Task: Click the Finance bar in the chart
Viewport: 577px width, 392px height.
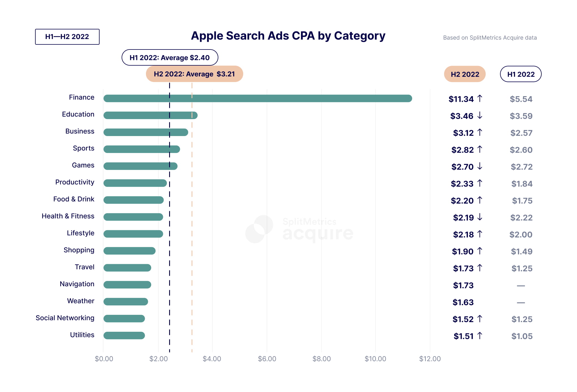Action: pos(257,98)
